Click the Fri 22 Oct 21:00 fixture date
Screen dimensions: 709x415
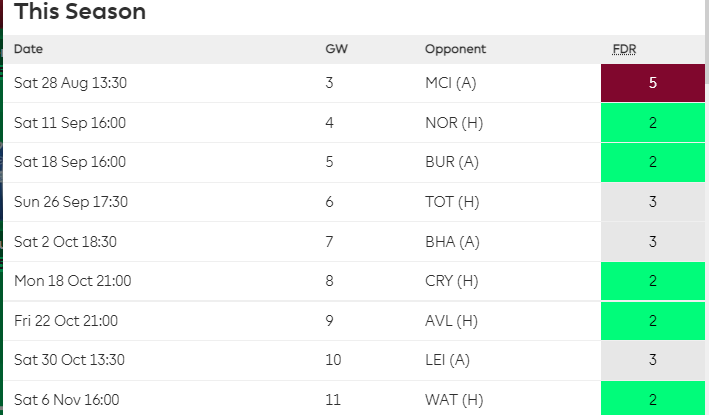[66, 321]
